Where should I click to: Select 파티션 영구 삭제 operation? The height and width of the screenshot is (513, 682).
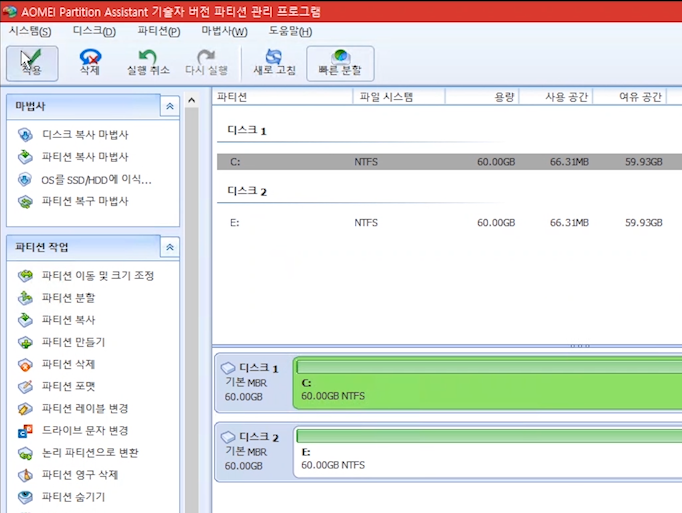(68, 475)
